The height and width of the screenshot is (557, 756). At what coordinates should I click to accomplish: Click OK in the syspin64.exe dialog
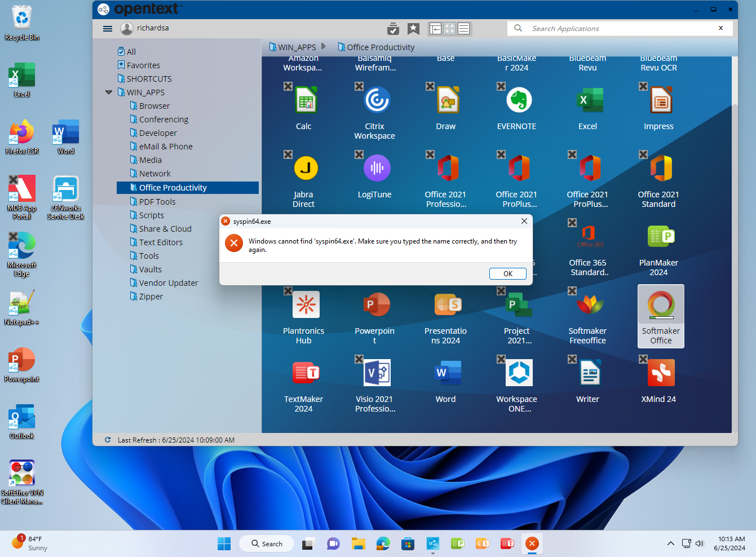[508, 273]
